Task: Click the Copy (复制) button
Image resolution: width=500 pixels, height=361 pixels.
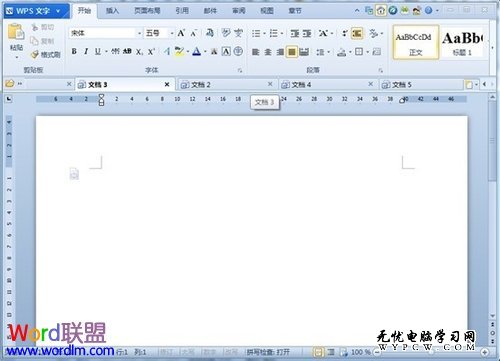Action: 42,41
